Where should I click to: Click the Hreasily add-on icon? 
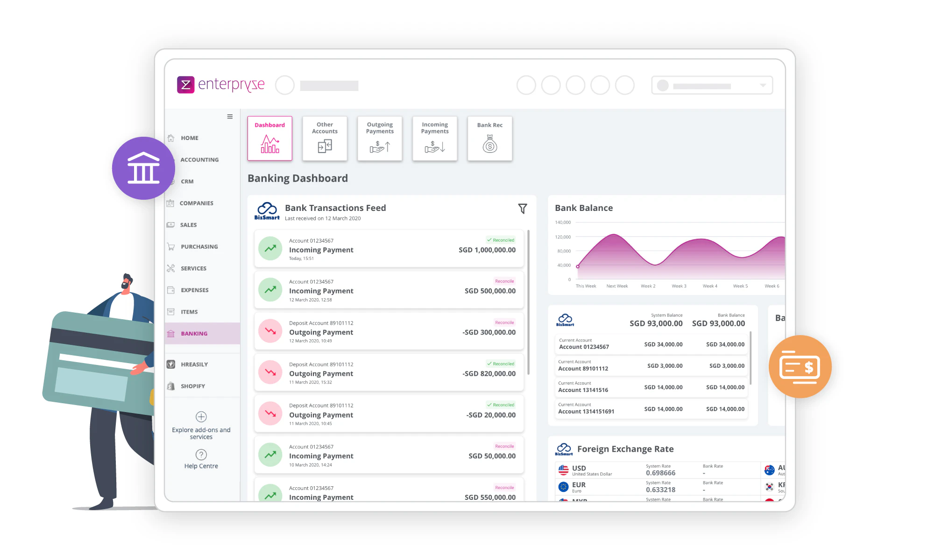[171, 364]
